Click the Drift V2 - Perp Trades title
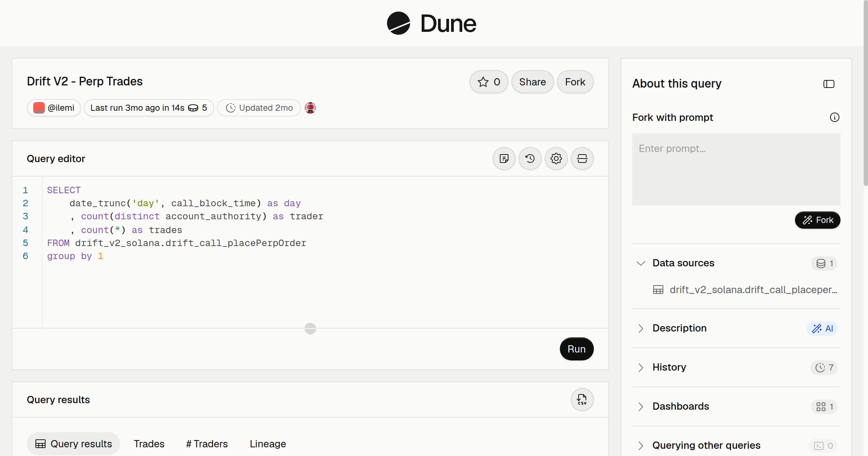The width and height of the screenshot is (868, 456). click(x=85, y=81)
